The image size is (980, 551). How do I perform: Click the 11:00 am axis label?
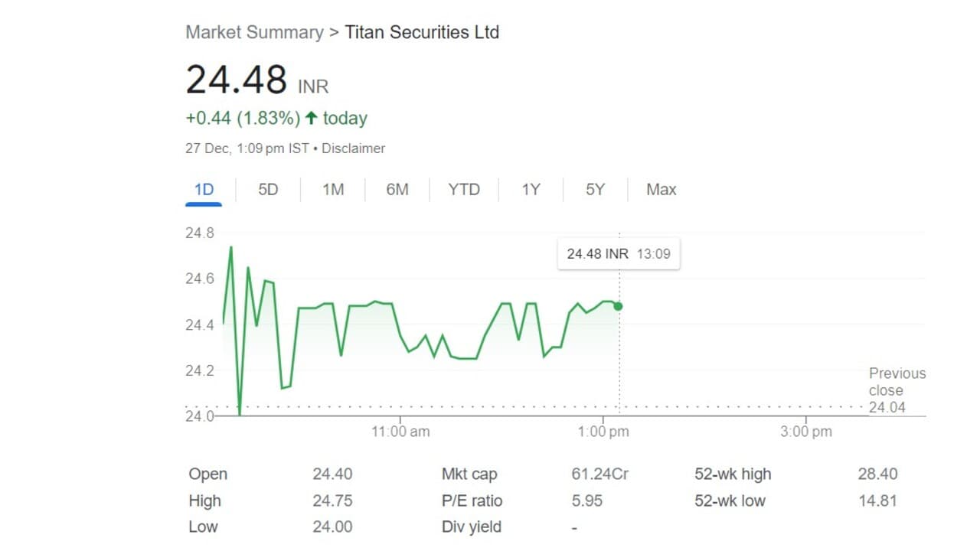pos(400,432)
